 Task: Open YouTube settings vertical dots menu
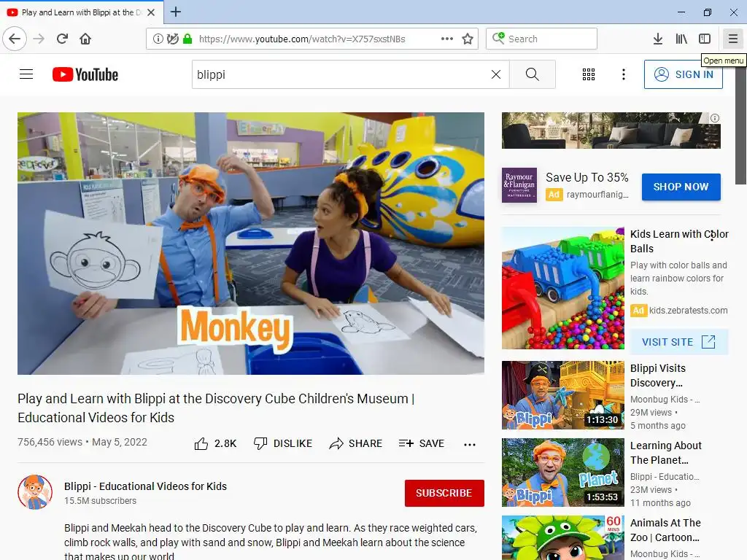click(x=623, y=74)
